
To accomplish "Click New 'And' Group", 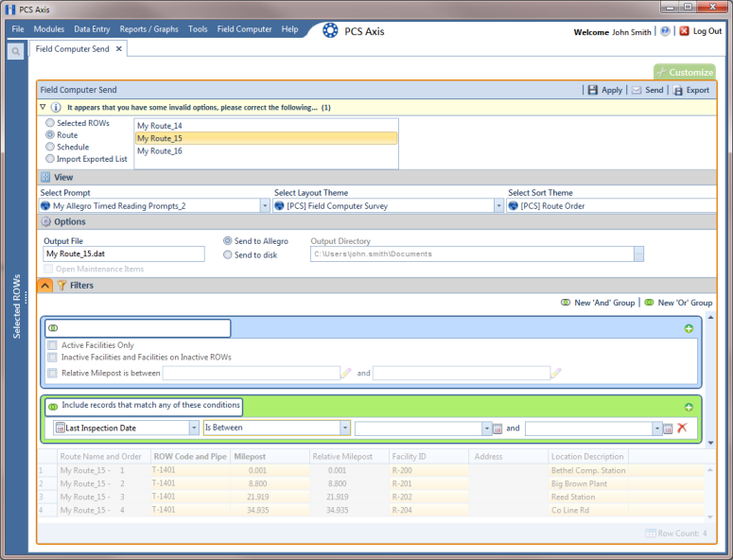I will point(599,303).
